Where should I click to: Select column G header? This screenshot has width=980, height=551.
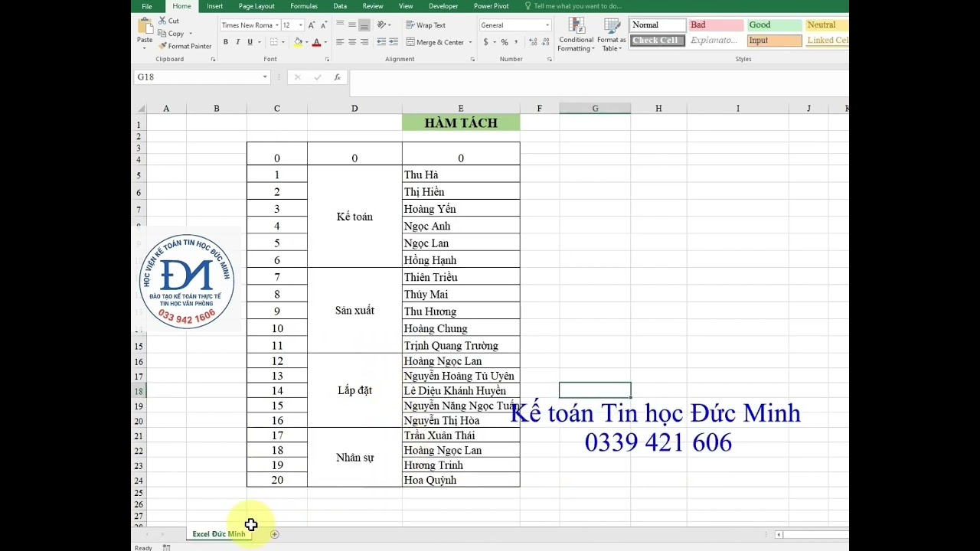pos(595,109)
